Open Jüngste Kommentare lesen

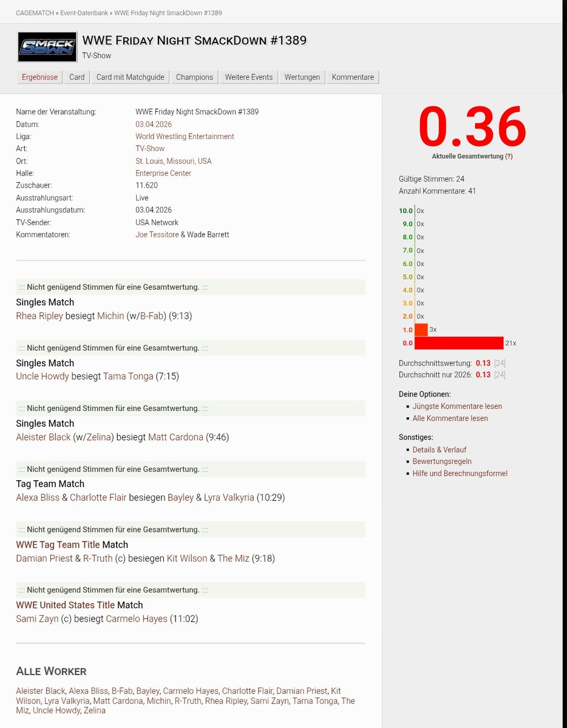[x=457, y=406]
